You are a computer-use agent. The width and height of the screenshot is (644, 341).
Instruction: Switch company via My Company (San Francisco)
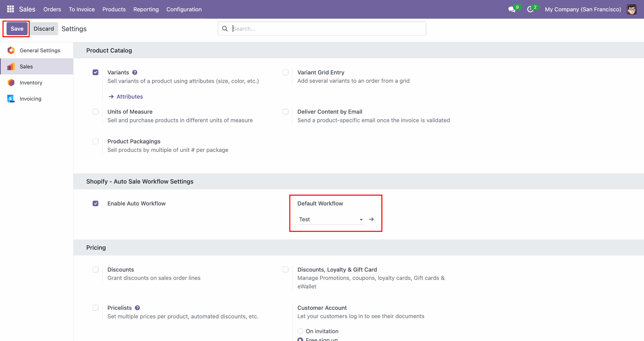coord(583,9)
